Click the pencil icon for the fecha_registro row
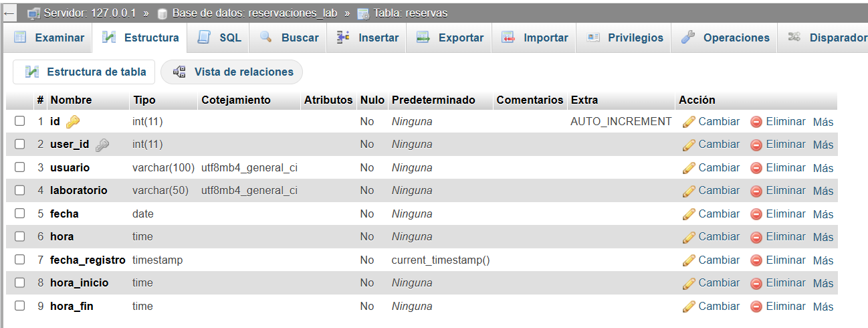The height and width of the screenshot is (328, 868). click(x=689, y=260)
